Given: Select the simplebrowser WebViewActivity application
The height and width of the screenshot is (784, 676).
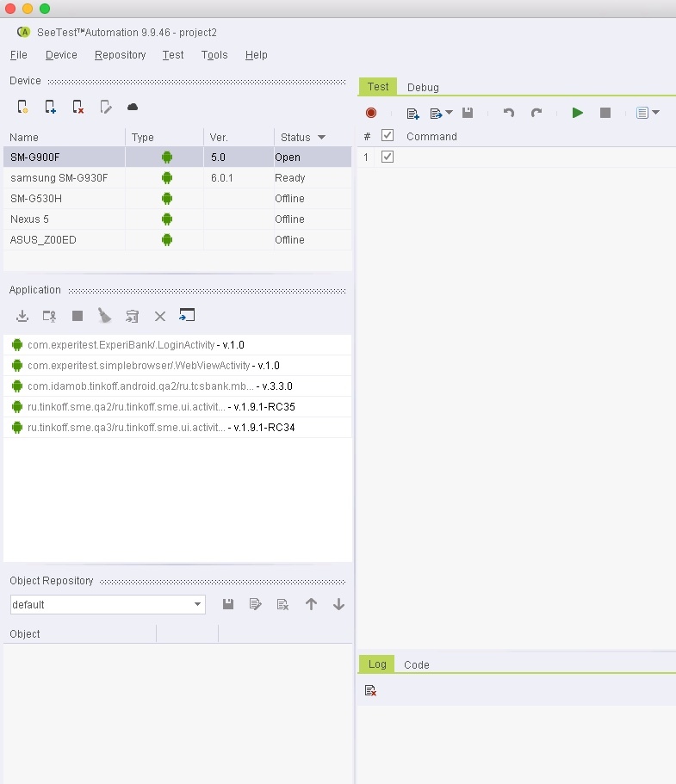Looking at the screenshot, I should [177, 366].
